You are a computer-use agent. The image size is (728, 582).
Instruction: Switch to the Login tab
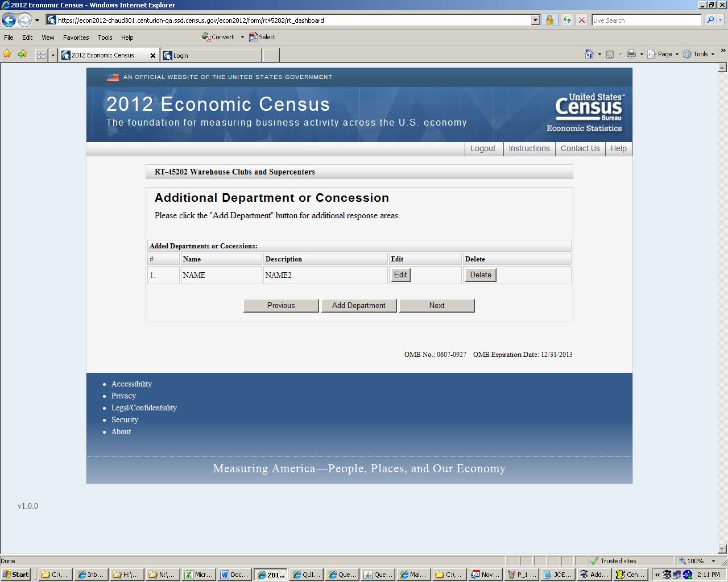pyautogui.click(x=211, y=55)
